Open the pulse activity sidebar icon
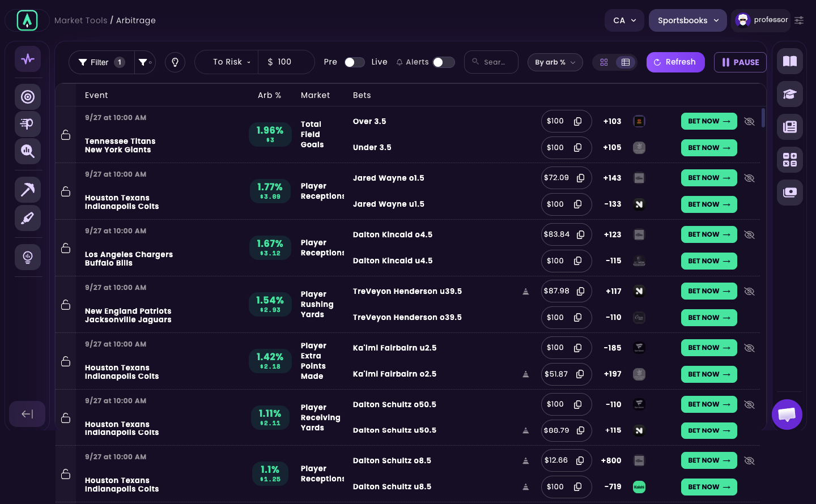This screenshot has width=816, height=504. (28, 59)
